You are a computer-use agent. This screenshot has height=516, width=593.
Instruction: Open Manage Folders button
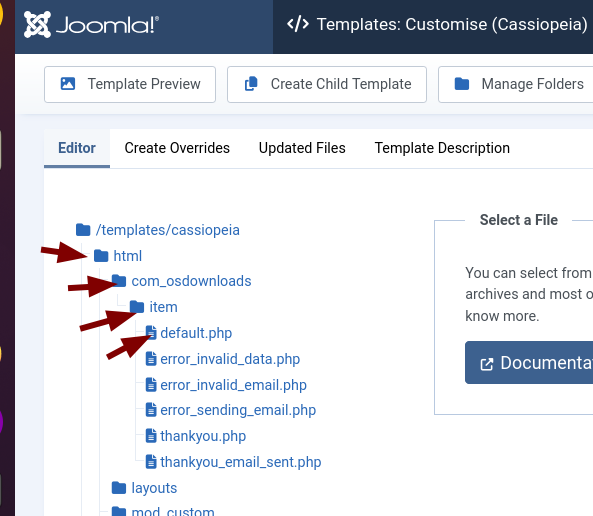(515, 84)
